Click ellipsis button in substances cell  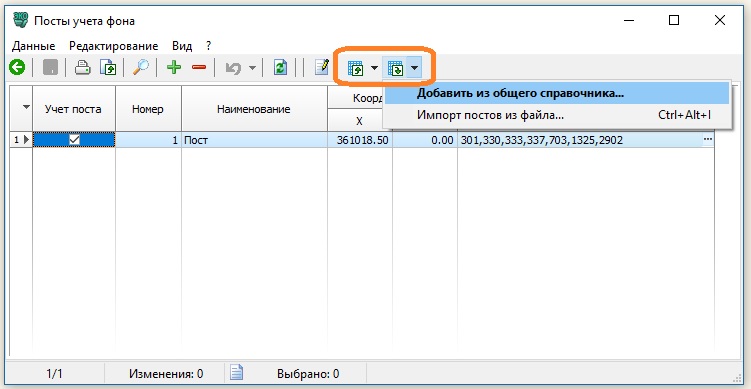tap(707, 140)
